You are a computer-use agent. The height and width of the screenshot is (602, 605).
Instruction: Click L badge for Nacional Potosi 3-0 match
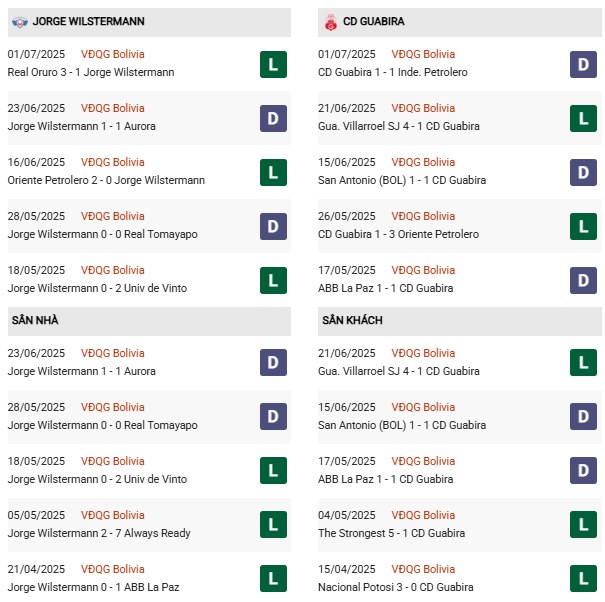(x=583, y=578)
